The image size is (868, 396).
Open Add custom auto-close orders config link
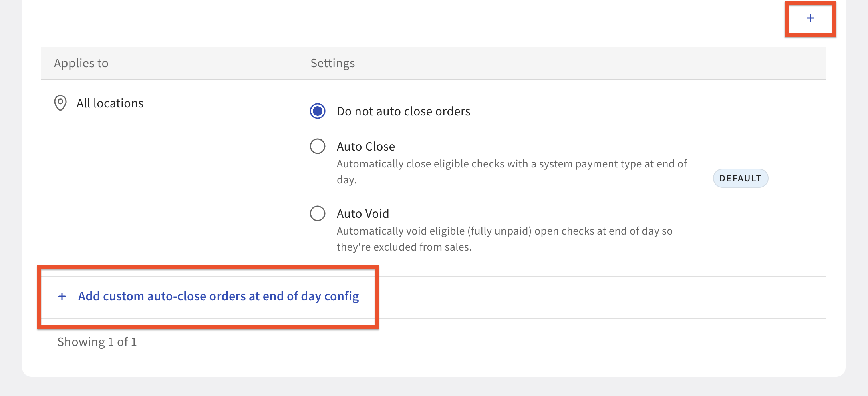[x=218, y=296]
